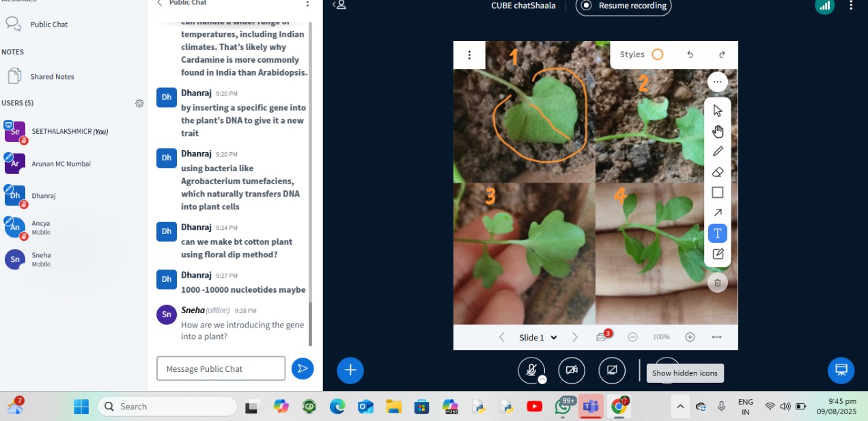Open the ENG IN language switcher
Viewport: 868px width, 421px height.
pyautogui.click(x=746, y=407)
